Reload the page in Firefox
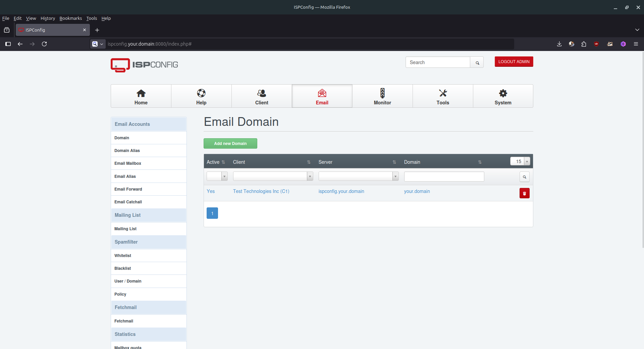644x349 pixels. click(44, 44)
